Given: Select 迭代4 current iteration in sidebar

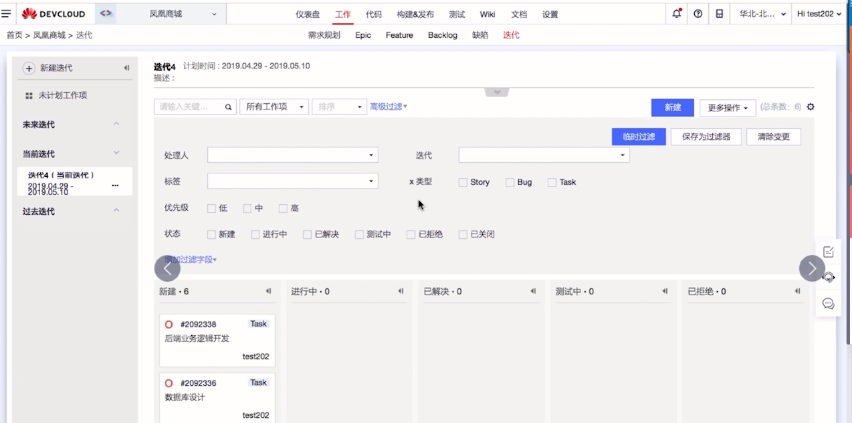Looking at the screenshot, I should coord(74,181).
